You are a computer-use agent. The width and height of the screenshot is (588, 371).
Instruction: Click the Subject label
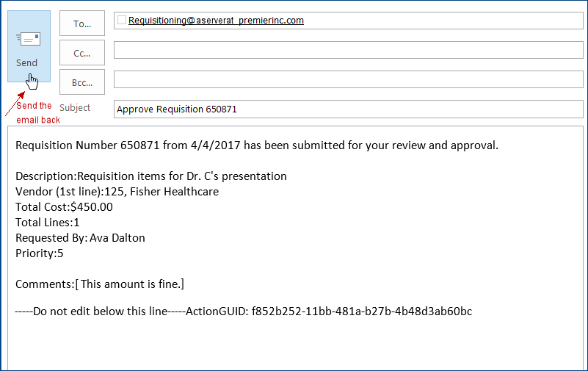pyautogui.click(x=75, y=108)
